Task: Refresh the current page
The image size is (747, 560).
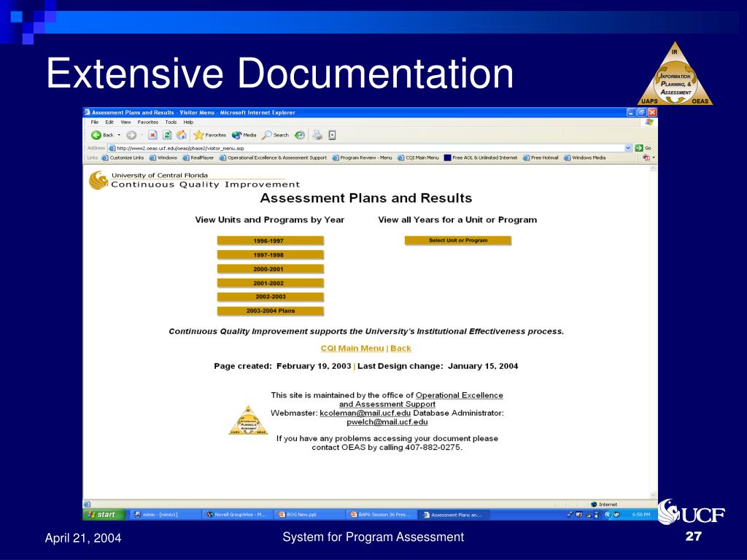Action: (x=167, y=135)
